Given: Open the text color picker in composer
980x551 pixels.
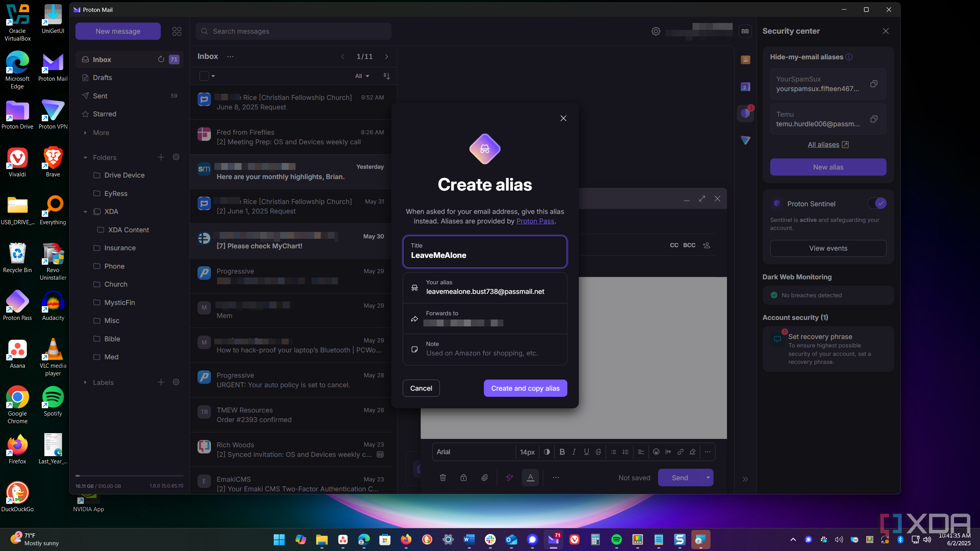Looking at the screenshot, I should (547, 452).
